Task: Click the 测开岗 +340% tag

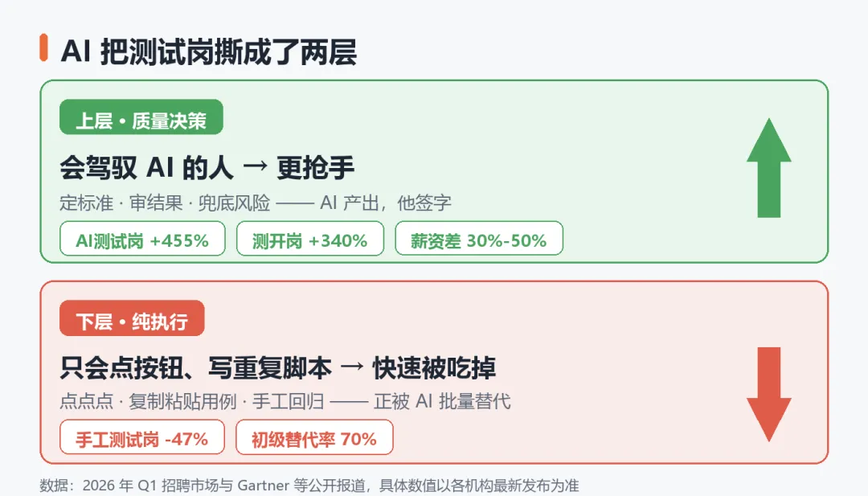Action: tap(310, 239)
